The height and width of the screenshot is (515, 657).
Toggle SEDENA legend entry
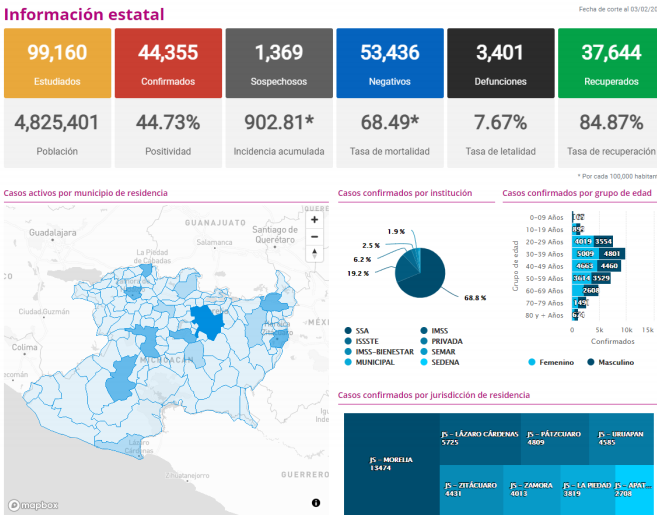coord(440,362)
